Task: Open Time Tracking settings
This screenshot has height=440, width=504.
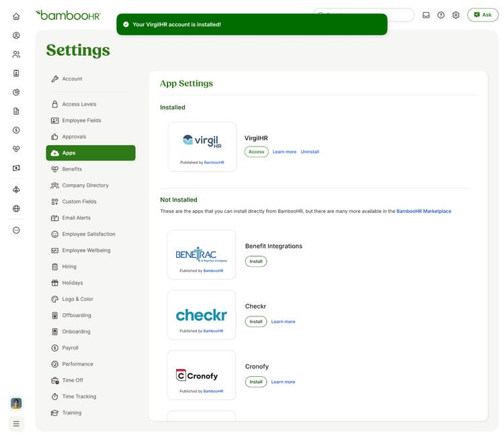Action: [91, 396]
